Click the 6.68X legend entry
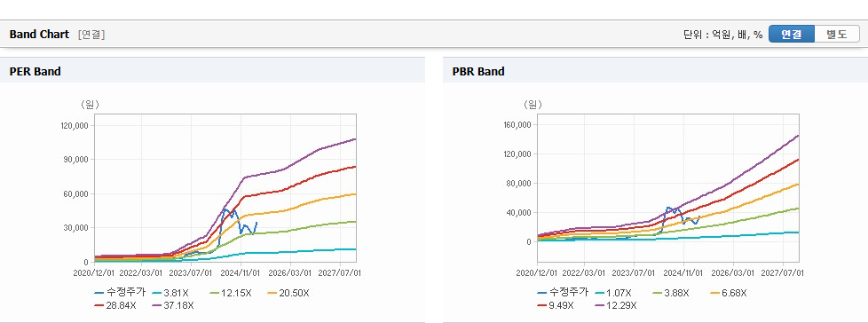The width and height of the screenshot is (868, 323). coord(729,293)
